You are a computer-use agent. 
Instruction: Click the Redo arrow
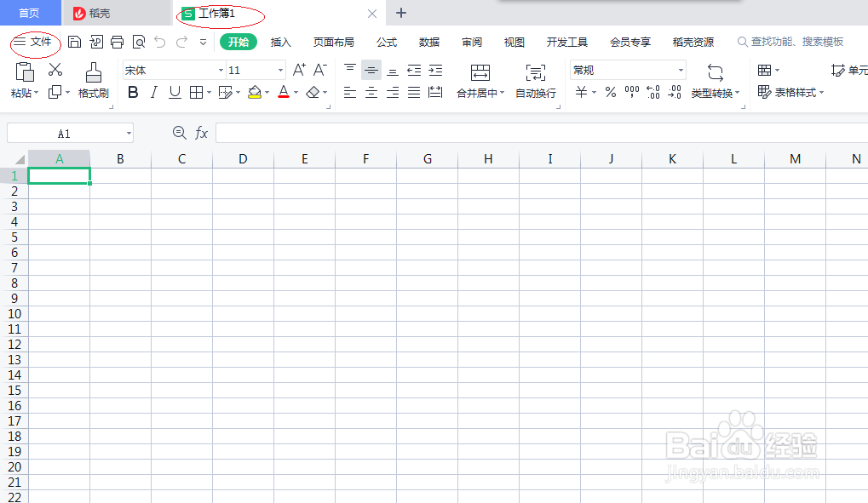point(181,42)
